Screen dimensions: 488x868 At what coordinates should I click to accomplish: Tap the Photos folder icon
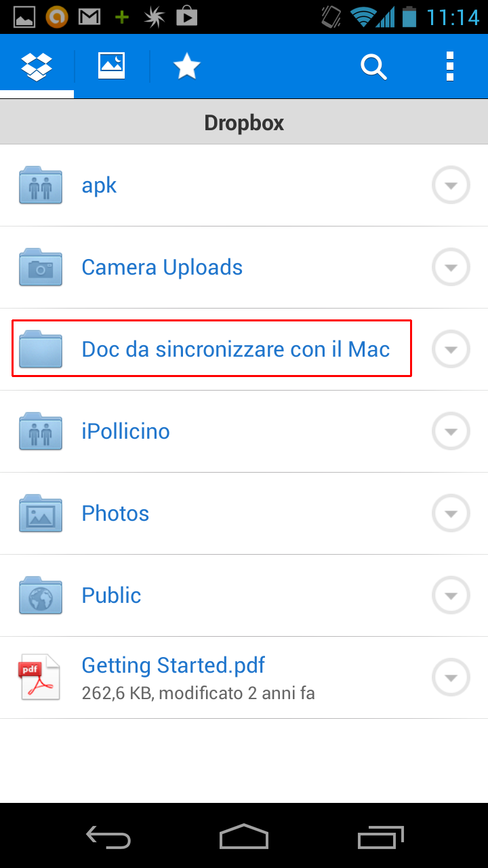point(41,513)
